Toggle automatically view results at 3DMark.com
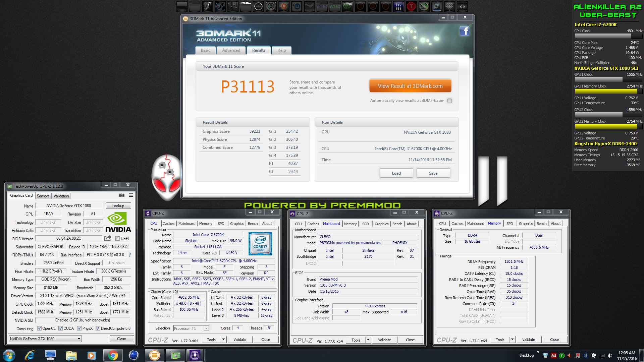The height and width of the screenshot is (362, 644). click(450, 101)
